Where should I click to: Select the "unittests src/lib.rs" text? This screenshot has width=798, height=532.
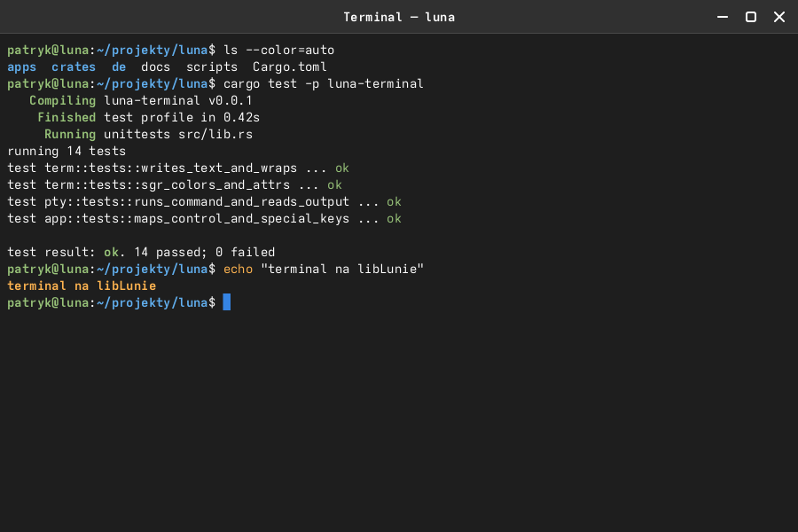pos(178,135)
